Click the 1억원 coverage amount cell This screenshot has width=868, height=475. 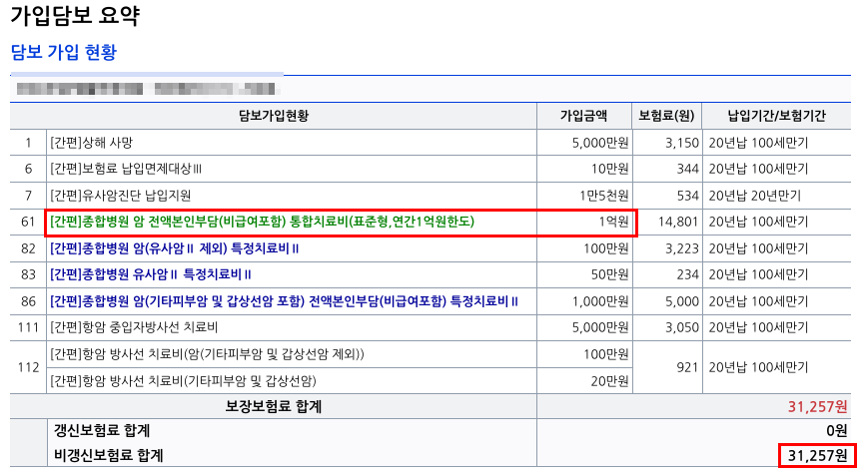[x=613, y=222]
